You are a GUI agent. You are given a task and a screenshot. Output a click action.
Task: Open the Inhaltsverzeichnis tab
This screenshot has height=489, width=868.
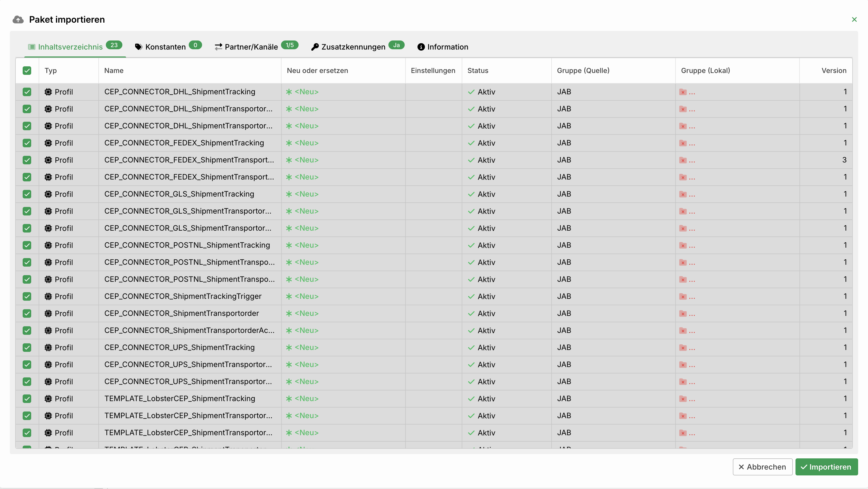tap(75, 47)
